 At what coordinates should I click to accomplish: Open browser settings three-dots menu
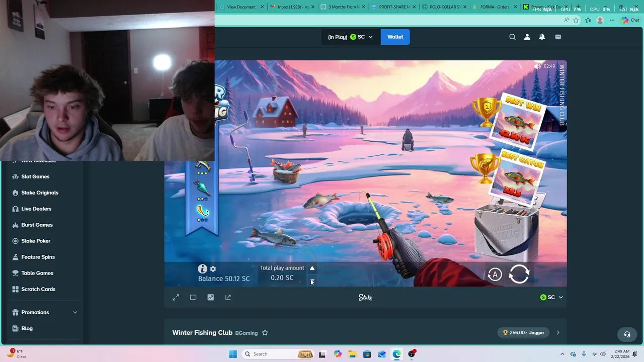click(x=612, y=20)
